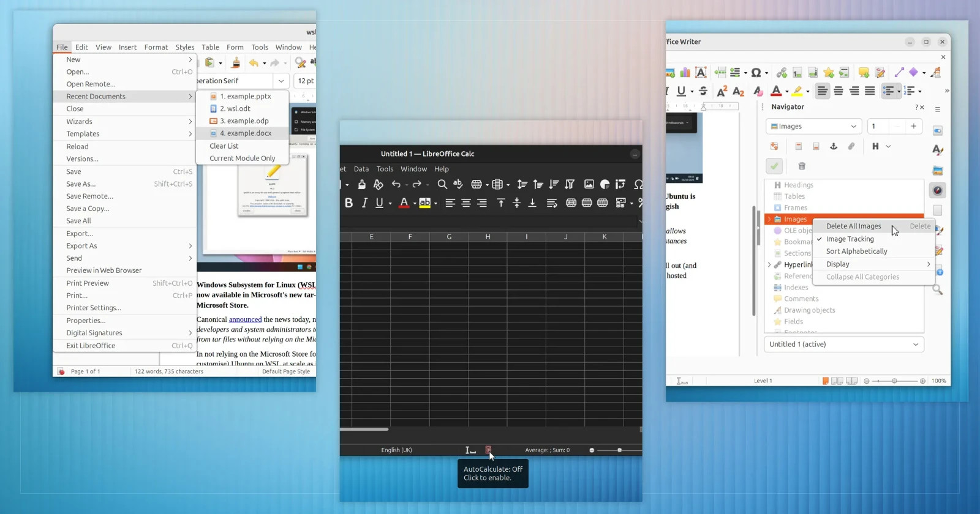Open the heading levels dropdown beside H
The image size is (980, 514).
tap(888, 146)
